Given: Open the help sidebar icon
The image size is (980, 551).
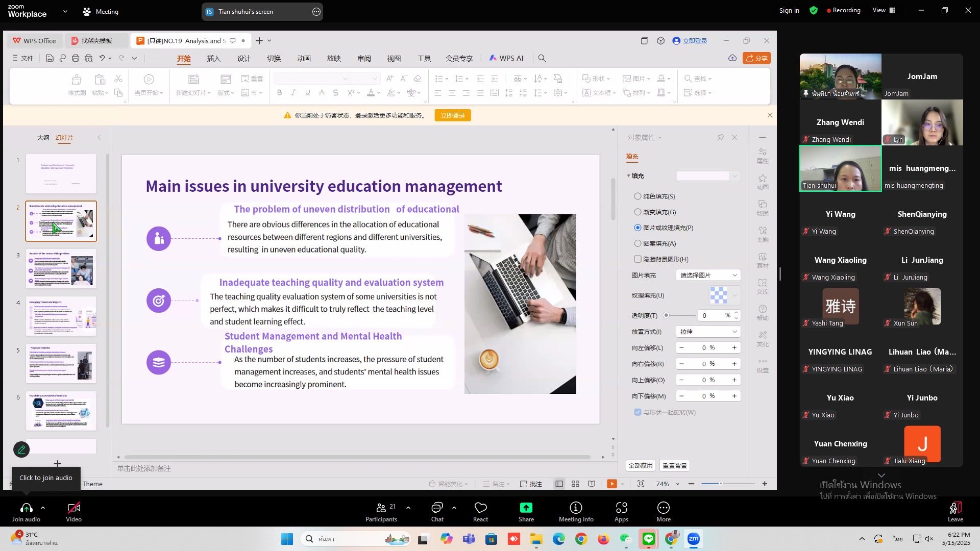Looking at the screenshot, I should click(763, 312).
